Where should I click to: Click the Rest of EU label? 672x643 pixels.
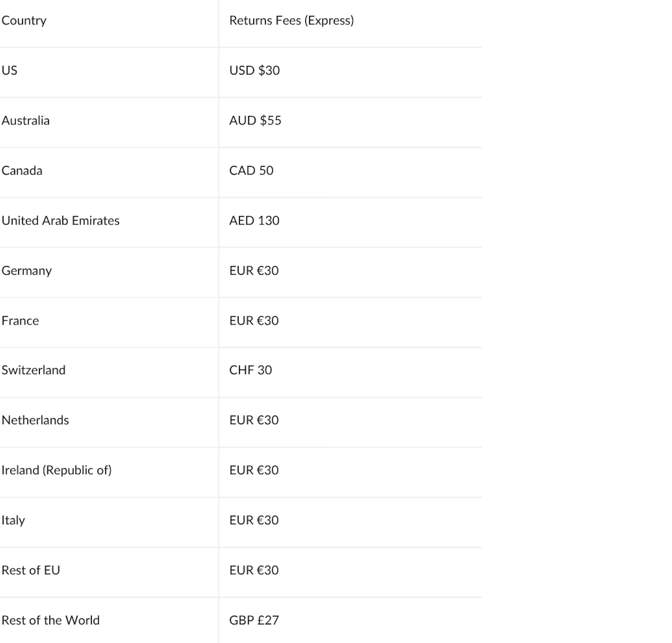click(31, 570)
